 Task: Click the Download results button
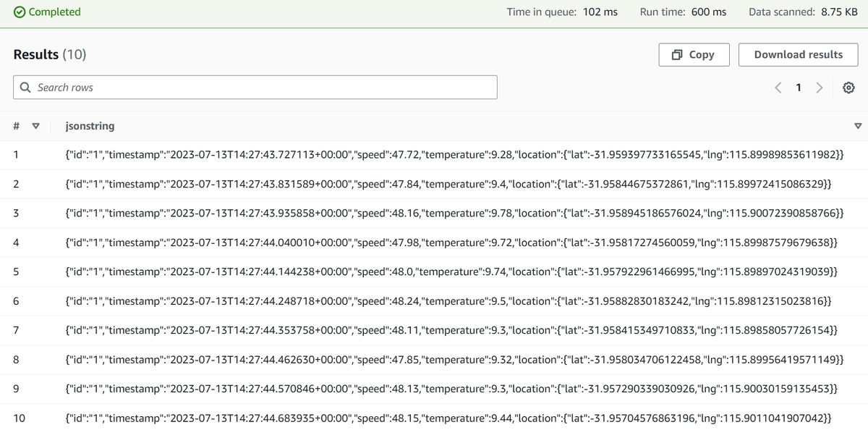pyautogui.click(x=798, y=54)
